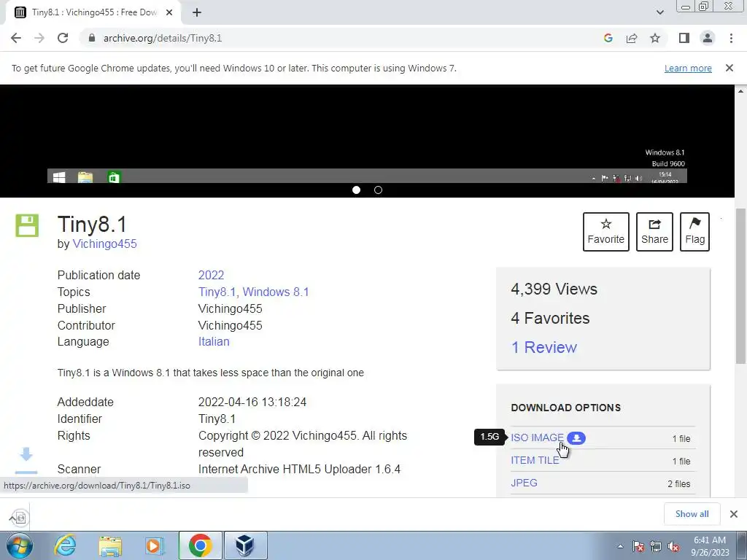747x560 pixels.
Task: Open the 2022 publication date link
Action: (211, 275)
